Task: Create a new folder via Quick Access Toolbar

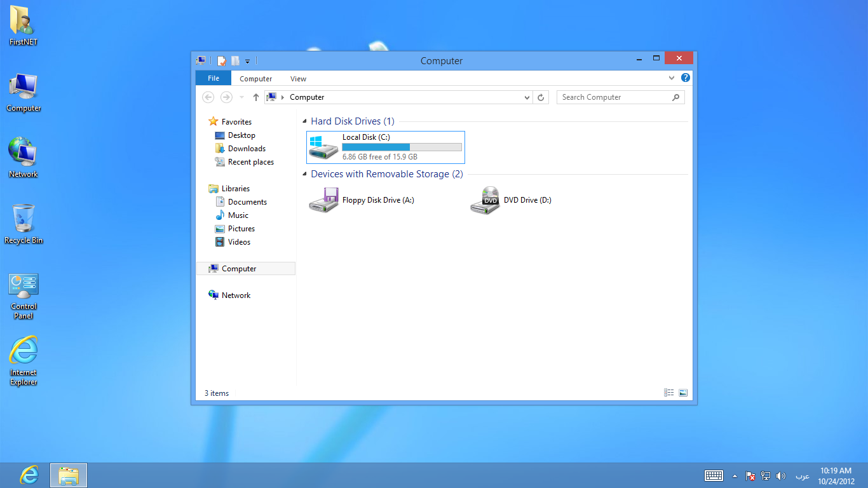Action: point(235,61)
